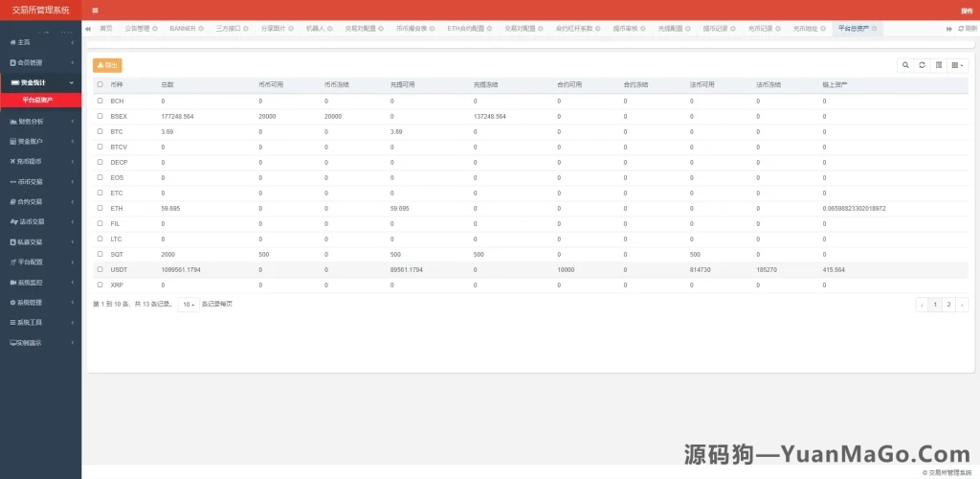Switch to the 机器人 tab

tap(316, 29)
